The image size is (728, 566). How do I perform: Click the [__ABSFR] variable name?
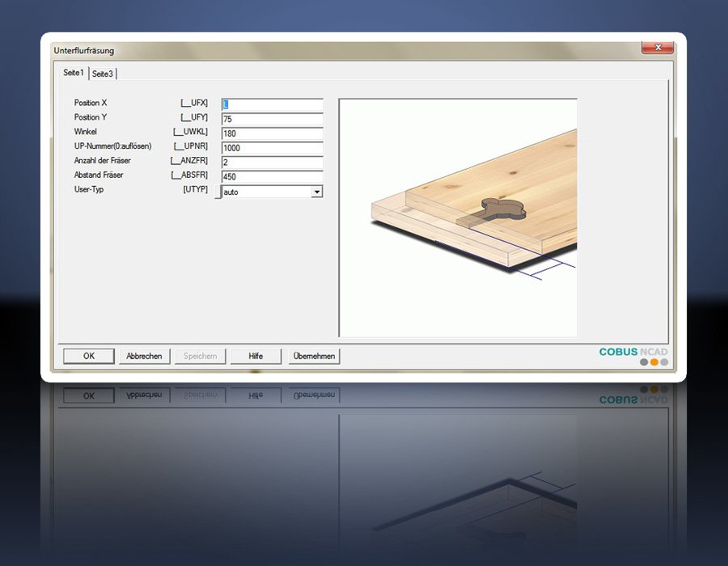coord(189,175)
